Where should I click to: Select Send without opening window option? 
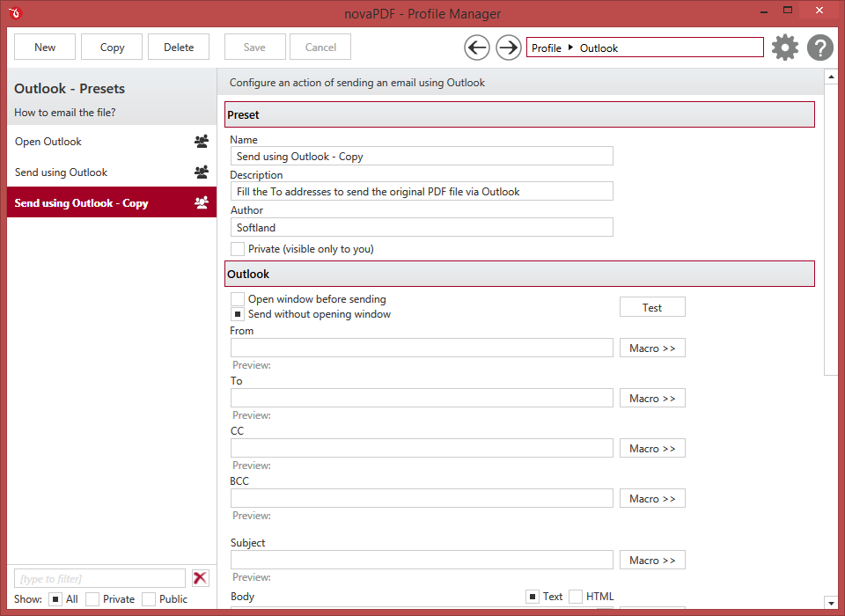[237, 314]
